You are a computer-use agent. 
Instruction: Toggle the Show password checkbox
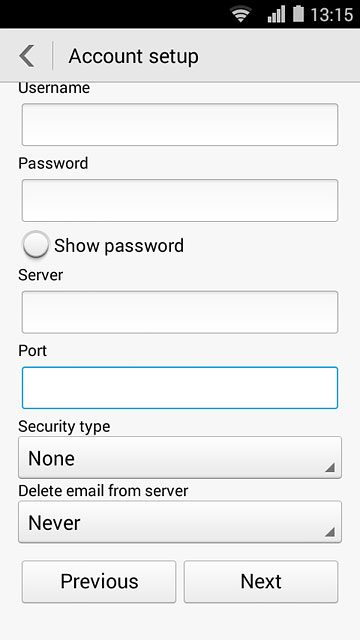(x=36, y=244)
